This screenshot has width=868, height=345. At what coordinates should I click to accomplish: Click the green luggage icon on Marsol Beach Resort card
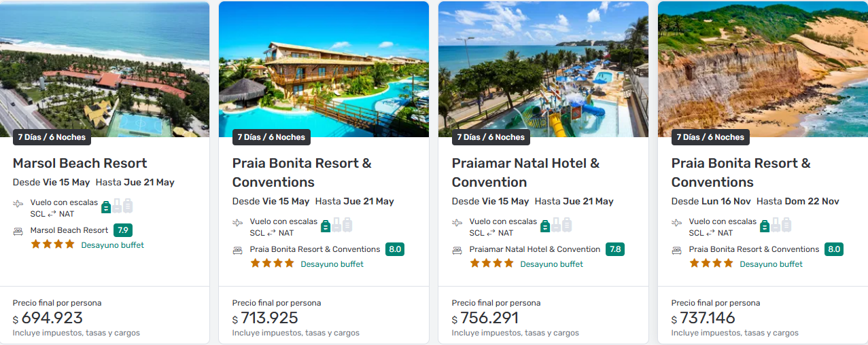pos(106,206)
